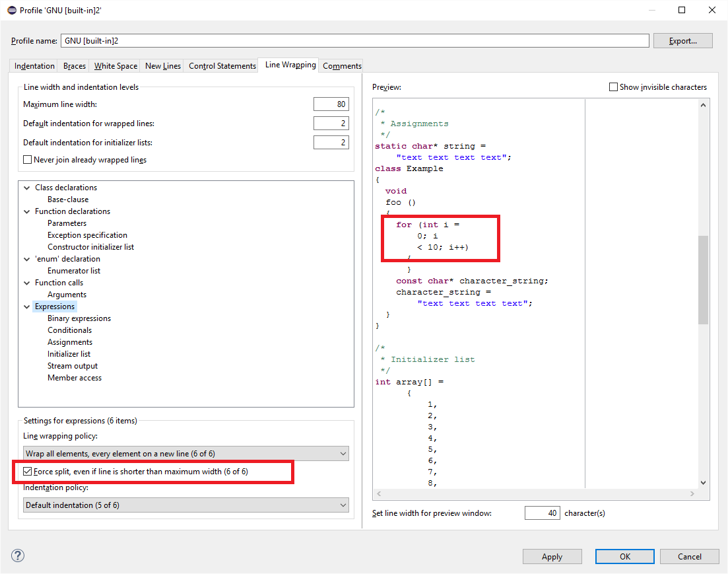The image size is (728, 574).
Task: Uncheck Force split even if line shorter
Action: 28,472
